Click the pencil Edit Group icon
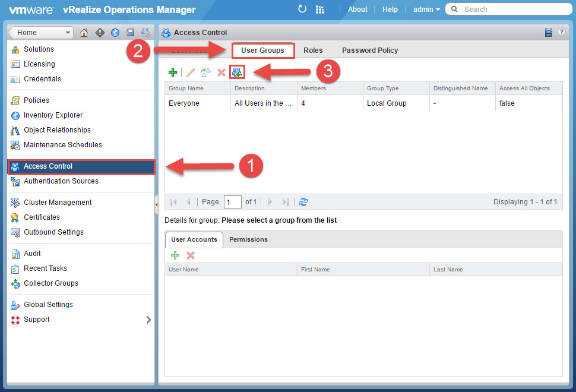Screen dimensions: 576x392 [191, 72]
